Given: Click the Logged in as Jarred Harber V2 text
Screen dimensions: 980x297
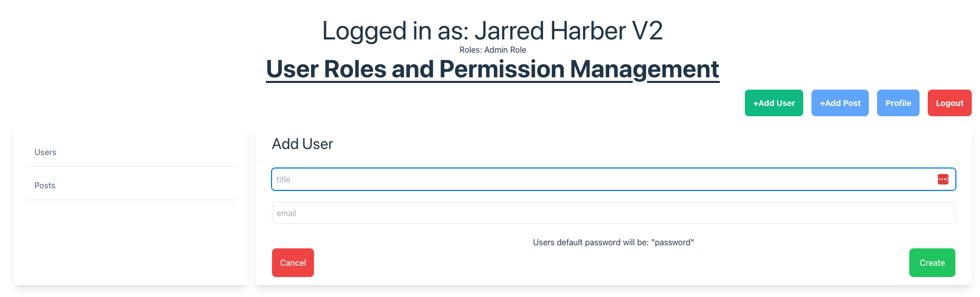Looking at the screenshot, I should [492, 31].
